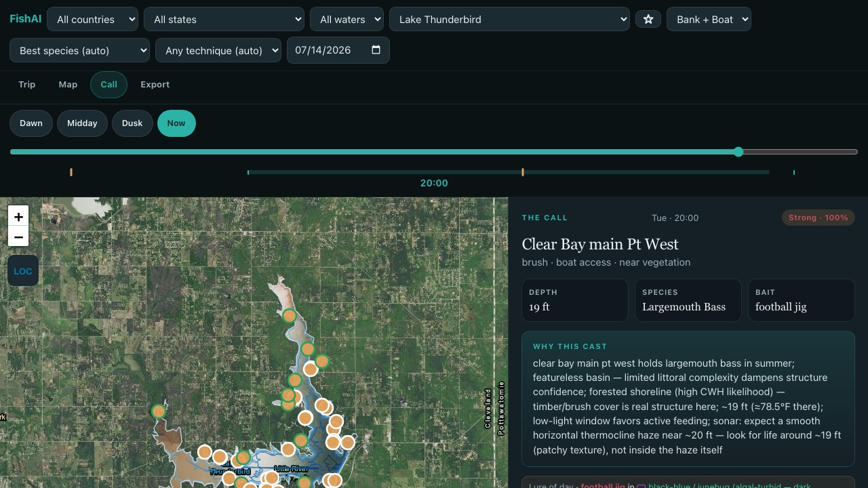Click the Species Largemouth Bass card

click(688, 300)
